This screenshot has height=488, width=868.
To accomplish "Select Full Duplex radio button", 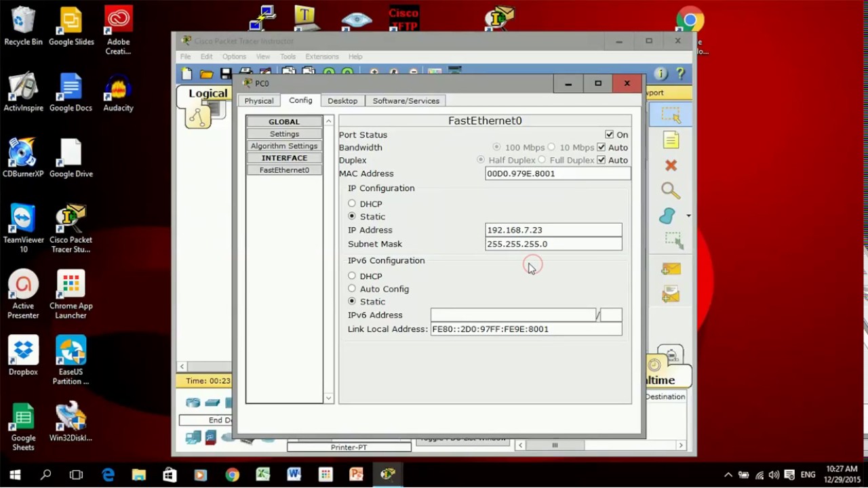I will click(x=542, y=160).
